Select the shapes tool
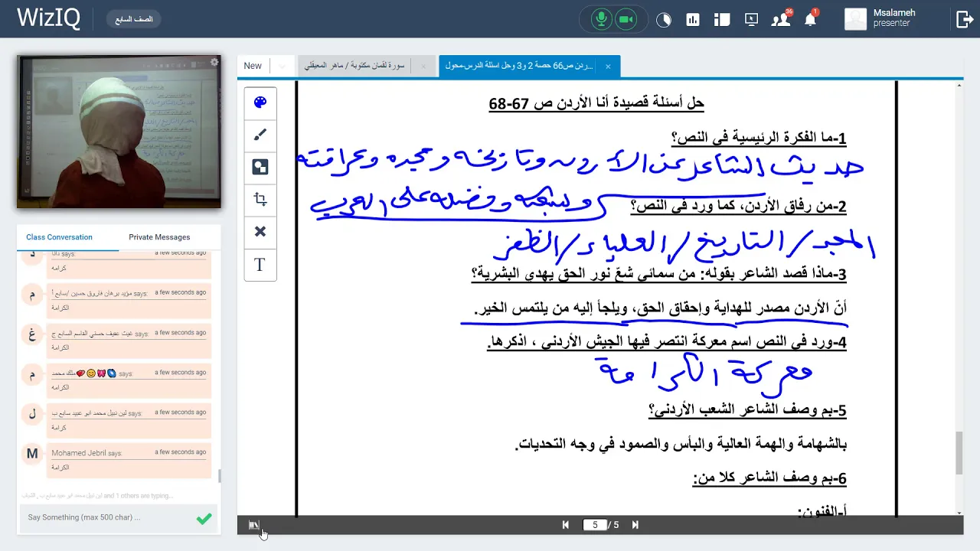980x551 pixels. 260,167
